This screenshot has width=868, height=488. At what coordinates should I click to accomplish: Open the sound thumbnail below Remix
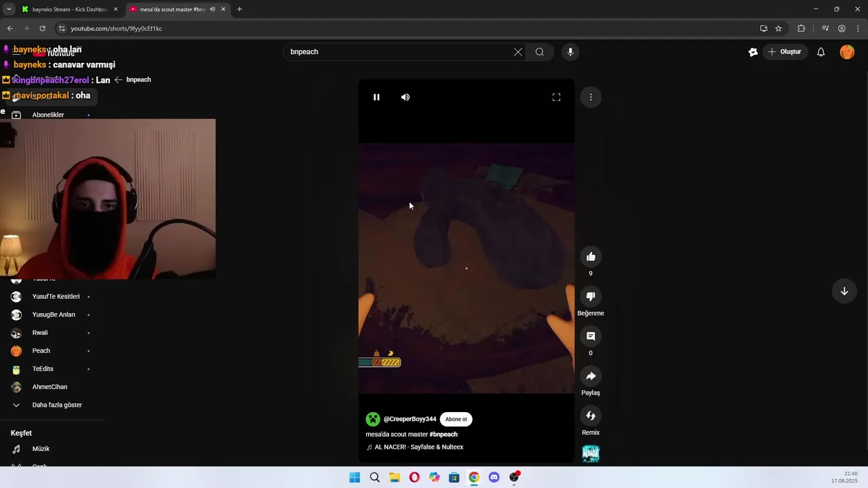591,453
